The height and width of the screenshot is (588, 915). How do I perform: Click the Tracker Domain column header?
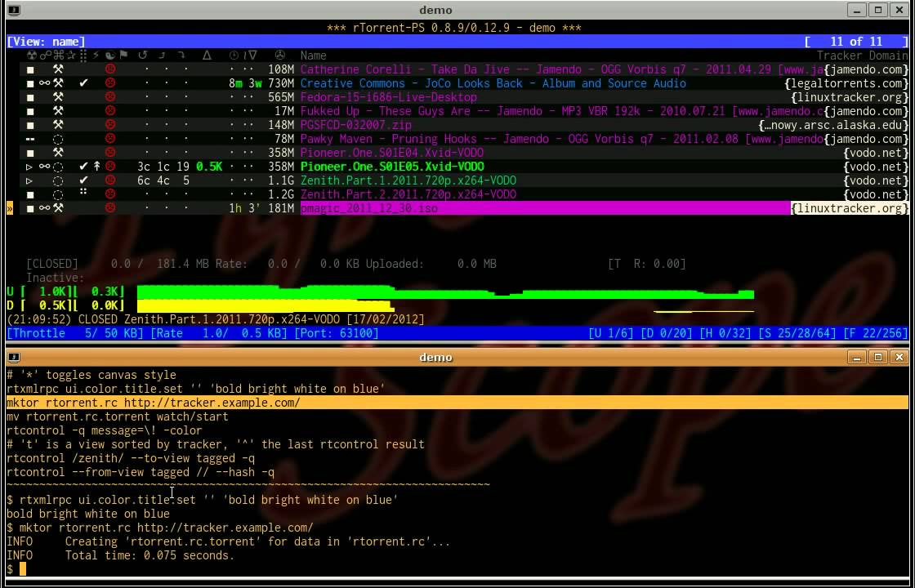pyautogui.click(x=863, y=56)
